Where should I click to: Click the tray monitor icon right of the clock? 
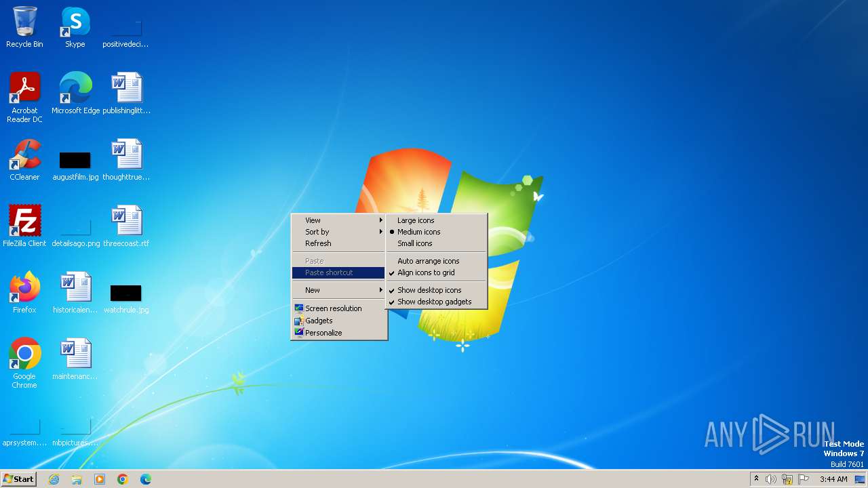point(860,479)
